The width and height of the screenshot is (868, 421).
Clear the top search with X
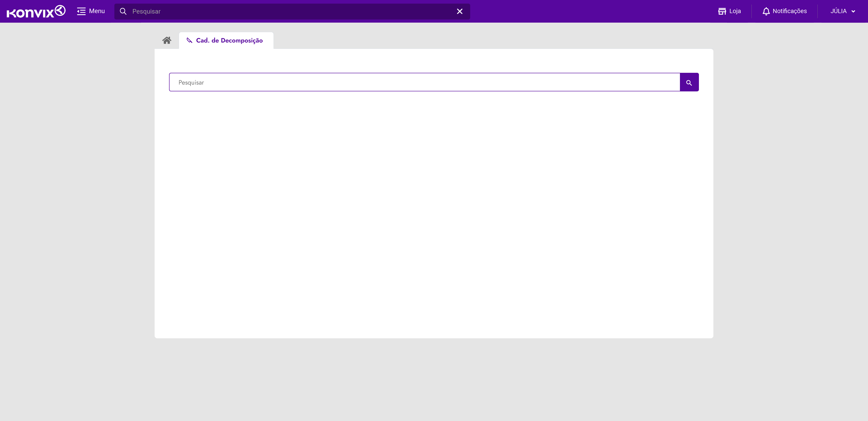tap(460, 12)
